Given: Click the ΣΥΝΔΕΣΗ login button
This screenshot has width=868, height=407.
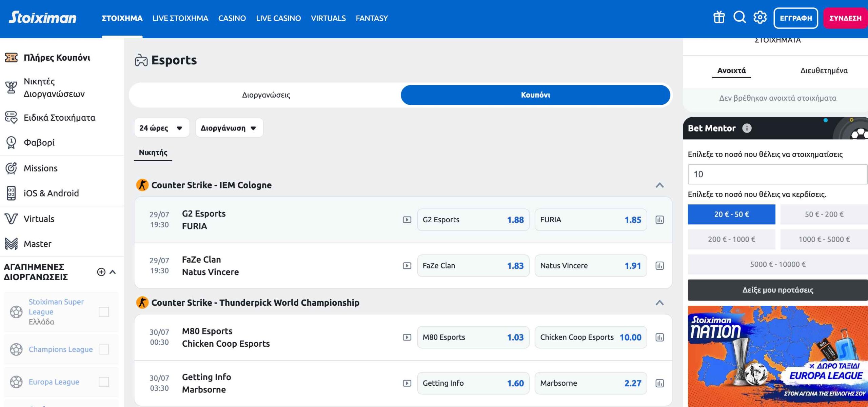Looking at the screenshot, I should click(x=845, y=18).
